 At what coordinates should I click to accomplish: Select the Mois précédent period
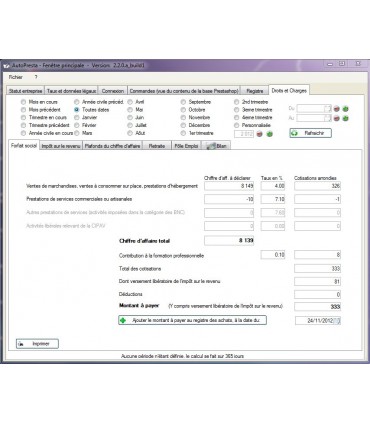click(x=23, y=110)
